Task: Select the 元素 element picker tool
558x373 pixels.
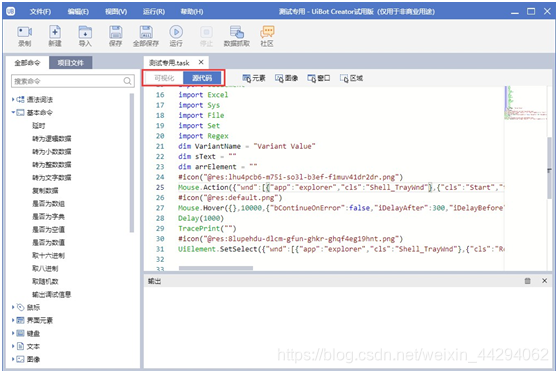Action: [x=254, y=78]
